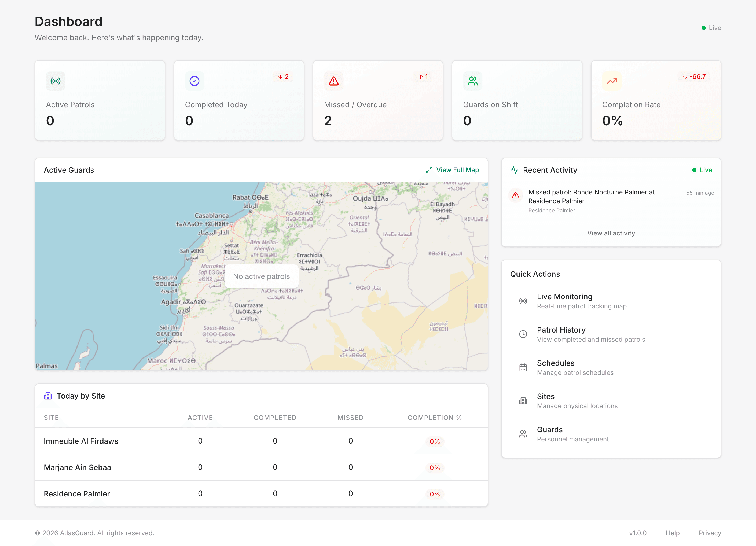This screenshot has width=756, height=546.
Task: Click the calendar icon next to Schedules
Action: pos(523,367)
